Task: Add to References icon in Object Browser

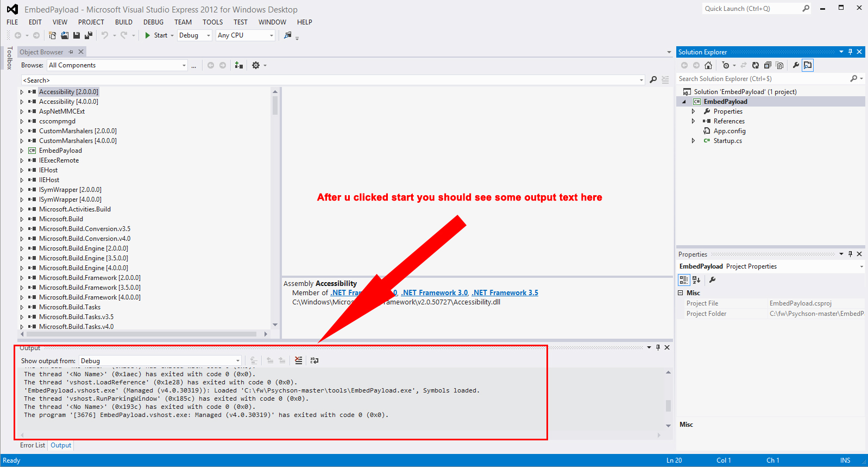Action: point(238,65)
